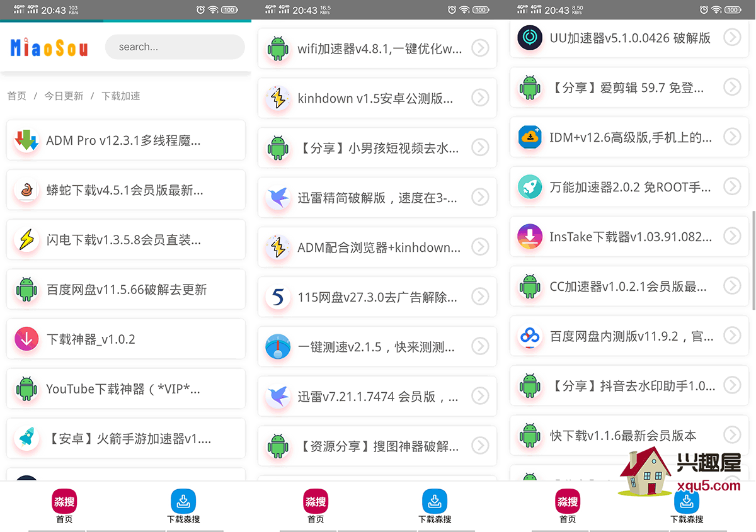Click the right screen's vertical scrollbar
Image resolution: width=756 pixels, height=532 pixels.
click(x=753, y=260)
